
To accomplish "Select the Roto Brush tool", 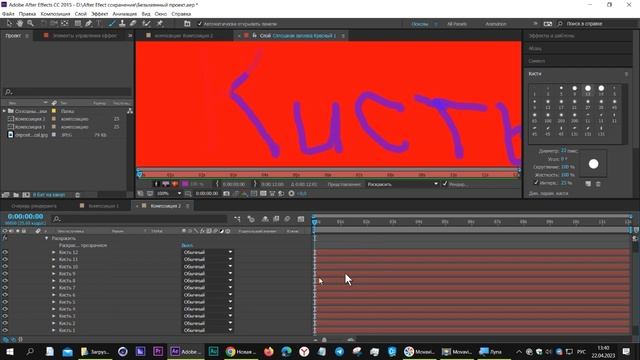I will coord(146,24).
